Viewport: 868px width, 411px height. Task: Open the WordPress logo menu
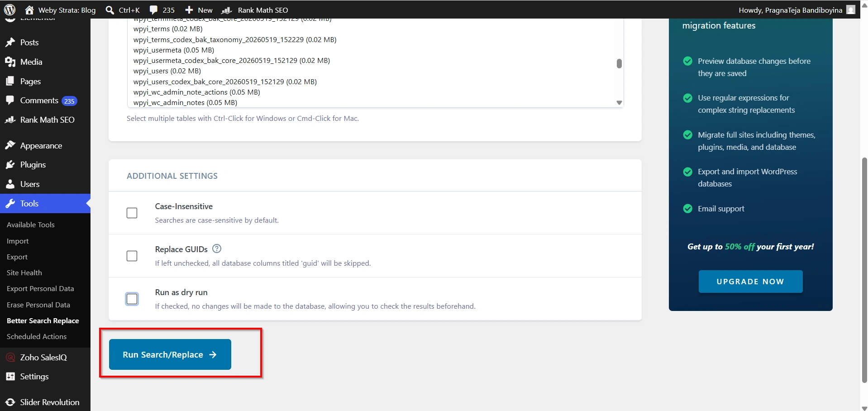click(x=10, y=10)
